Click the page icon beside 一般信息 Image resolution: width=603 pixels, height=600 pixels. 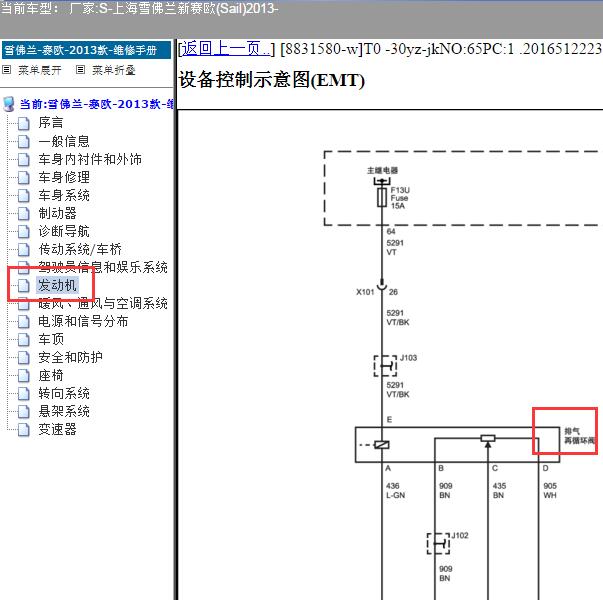(23, 142)
